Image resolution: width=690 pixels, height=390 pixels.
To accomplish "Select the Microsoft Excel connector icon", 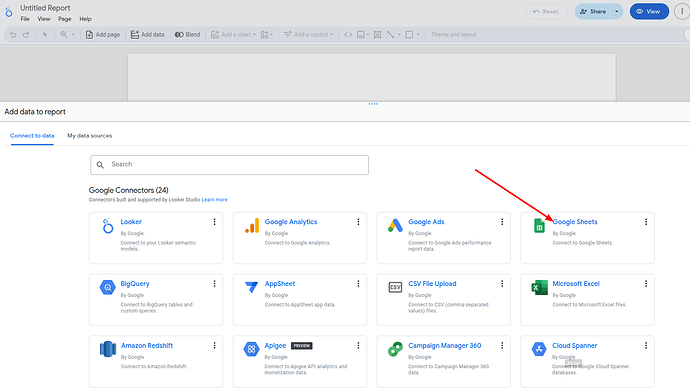I will coord(539,287).
